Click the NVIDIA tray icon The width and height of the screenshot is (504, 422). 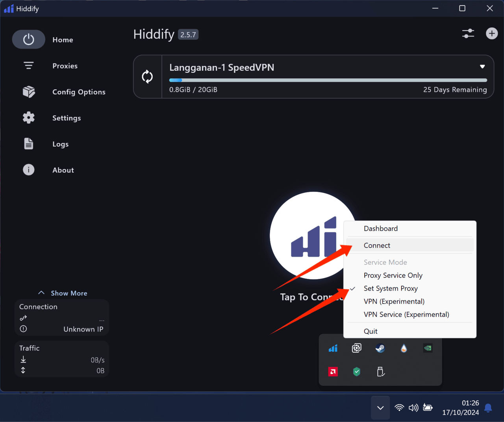pyautogui.click(x=428, y=348)
